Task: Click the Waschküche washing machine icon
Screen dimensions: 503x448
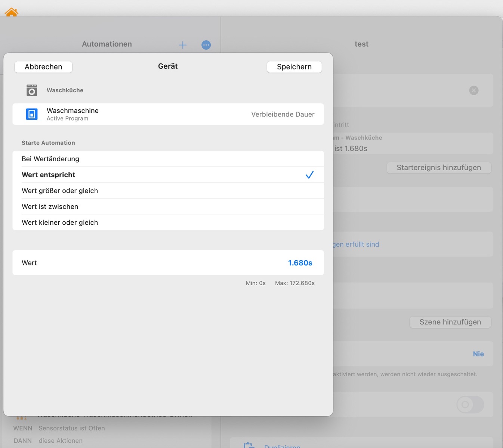Action: click(32, 90)
